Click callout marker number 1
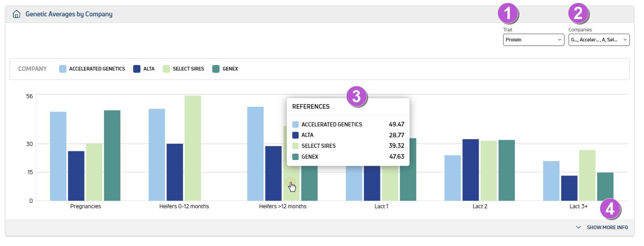 tap(508, 13)
